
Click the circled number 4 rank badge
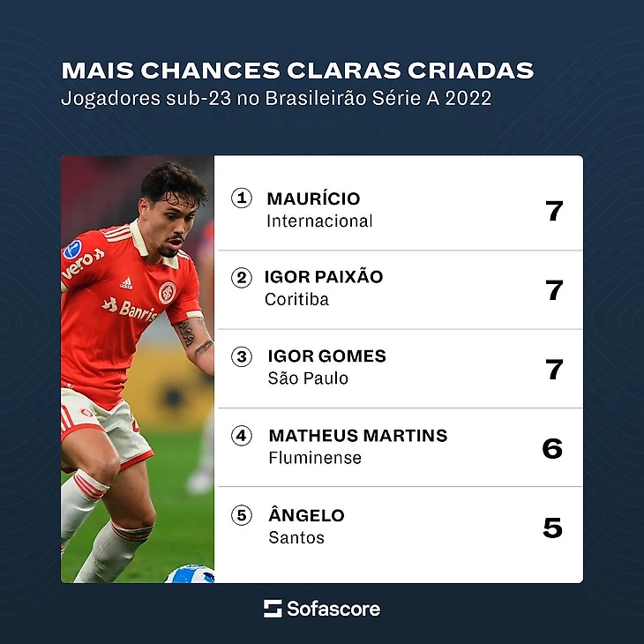[242, 436]
